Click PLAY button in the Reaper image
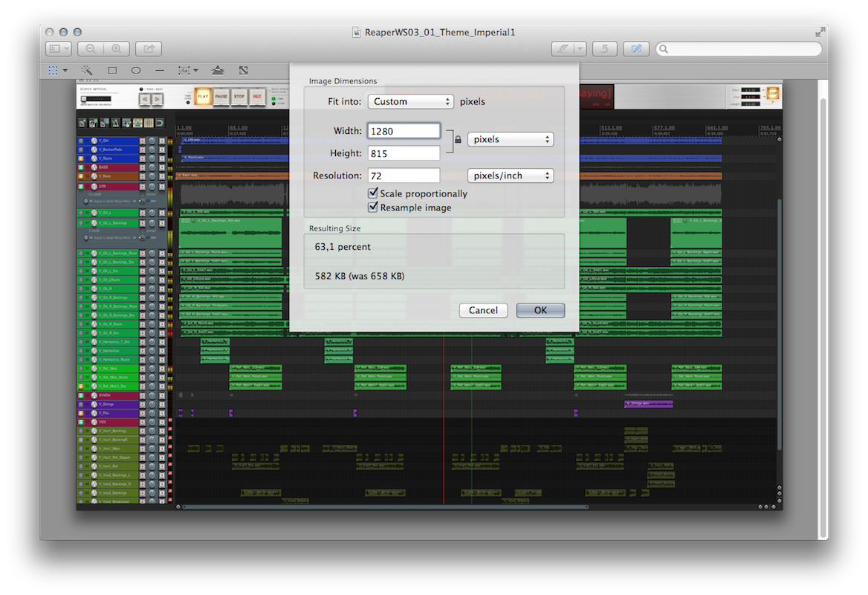Image resolution: width=868 pixels, height=595 pixels. coord(203,97)
